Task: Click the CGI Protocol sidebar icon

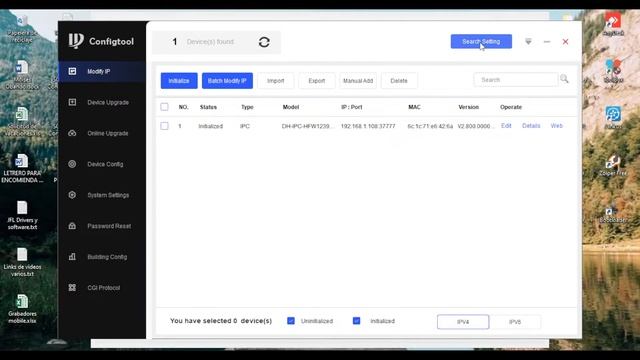Action: 72,287
